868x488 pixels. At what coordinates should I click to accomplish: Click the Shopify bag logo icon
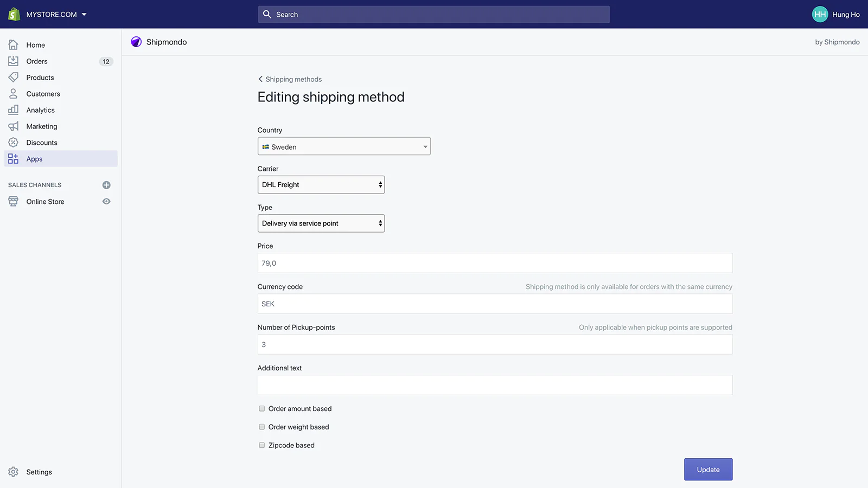(14, 14)
